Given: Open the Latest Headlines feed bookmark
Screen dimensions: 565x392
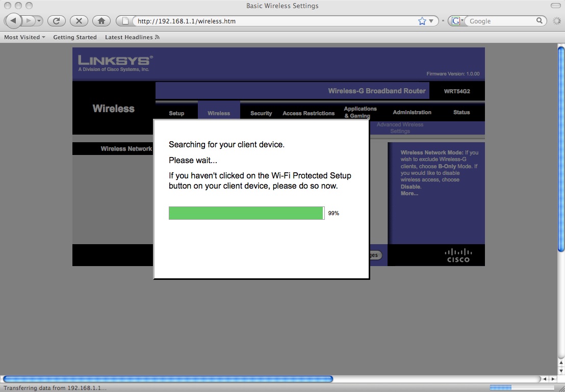Looking at the screenshot, I should [x=132, y=37].
